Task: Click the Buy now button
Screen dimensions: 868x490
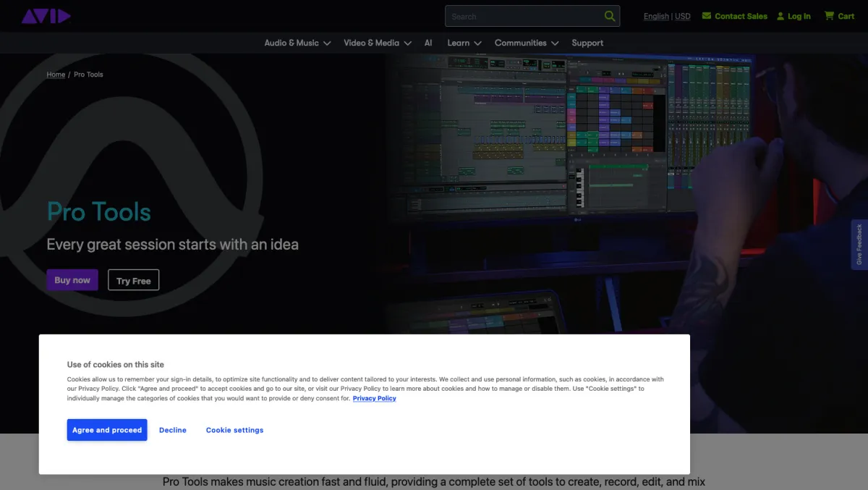Action: (72, 280)
